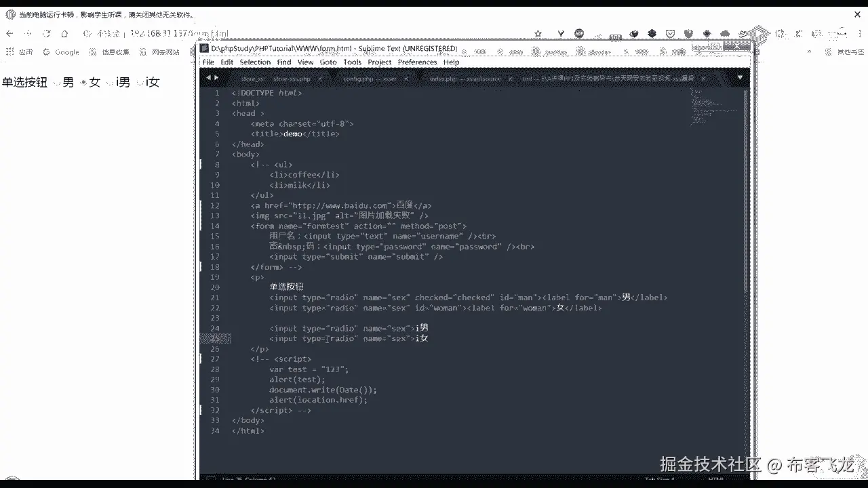Select the i女 radio button on the page

point(140,83)
